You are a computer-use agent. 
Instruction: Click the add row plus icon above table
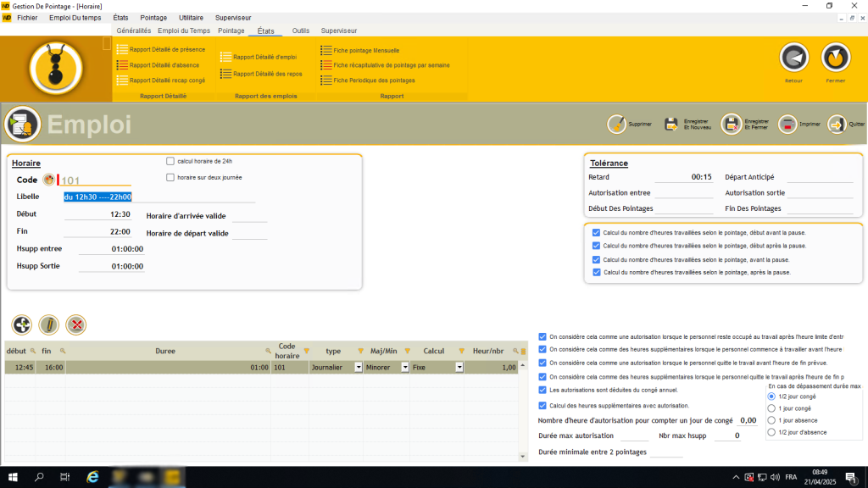(x=22, y=324)
